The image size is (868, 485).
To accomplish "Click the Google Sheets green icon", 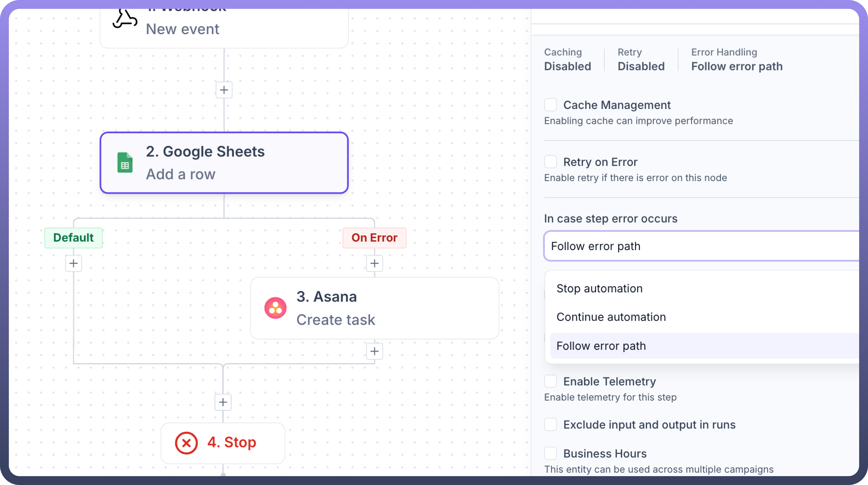I will tap(125, 162).
